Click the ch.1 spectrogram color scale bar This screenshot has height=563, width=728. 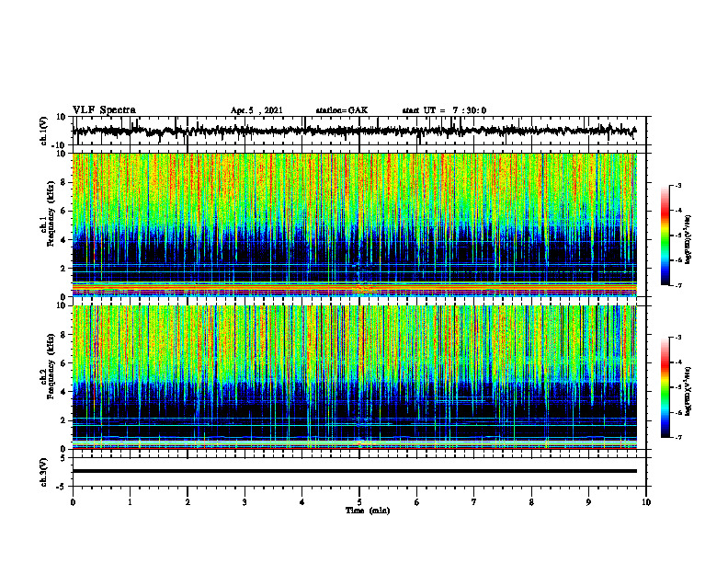click(x=665, y=236)
